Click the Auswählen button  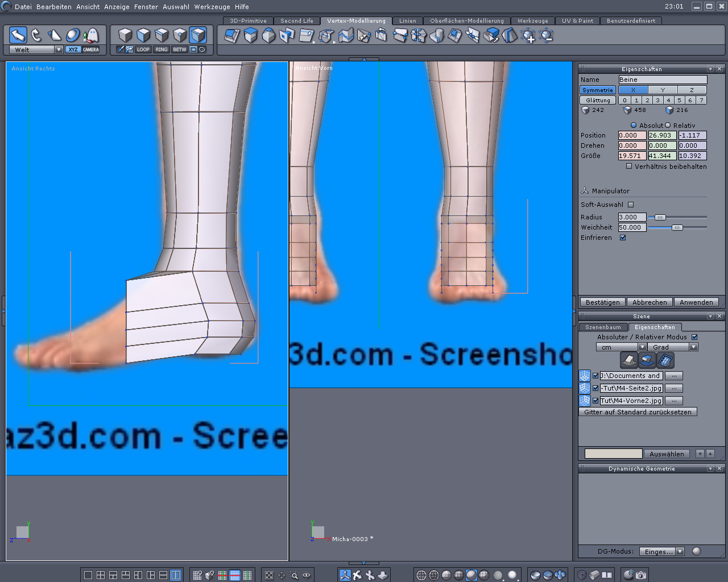point(667,454)
